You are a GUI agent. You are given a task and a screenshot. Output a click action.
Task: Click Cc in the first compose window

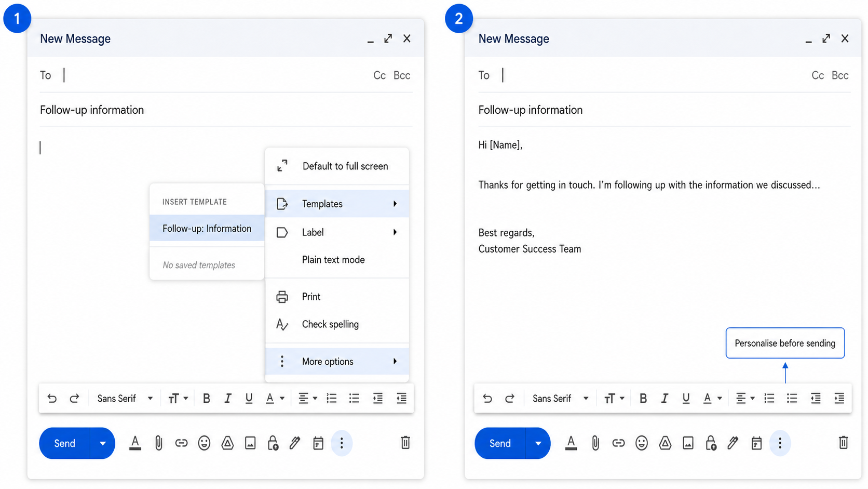pos(379,75)
